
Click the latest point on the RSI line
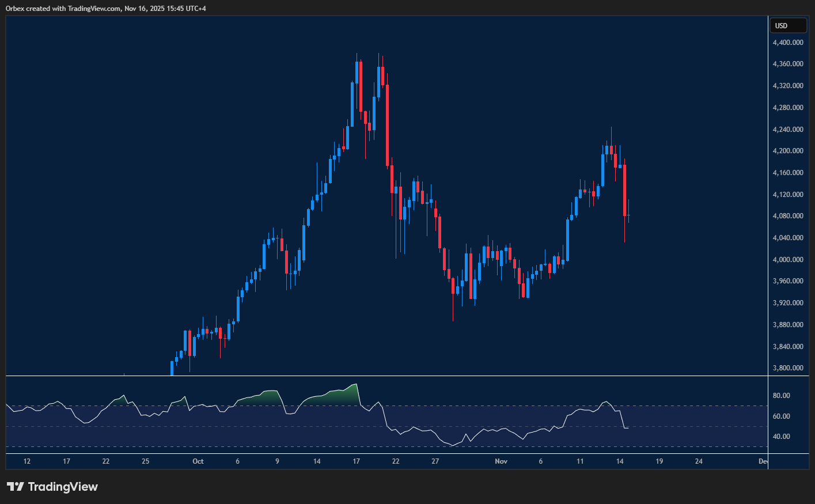coord(628,428)
